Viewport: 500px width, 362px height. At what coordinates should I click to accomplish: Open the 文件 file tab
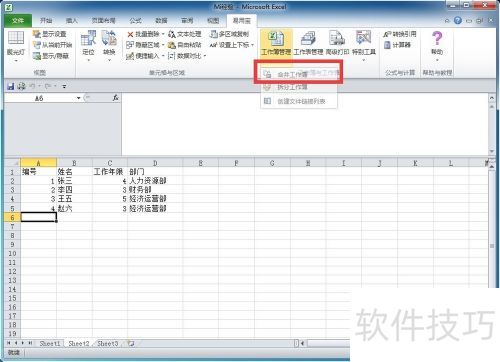click(x=18, y=21)
